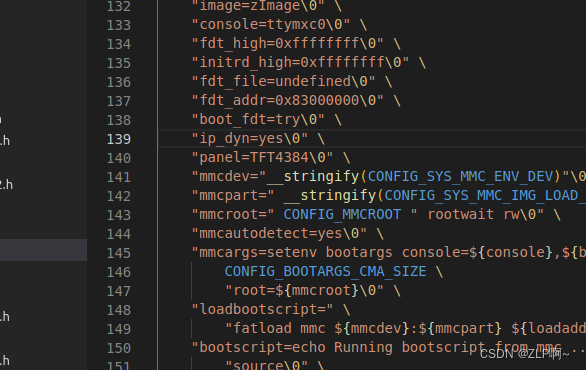Place cursor in "fdt_file=undefined\0" string
This screenshot has height=370, width=586.
pyautogui.click(x=283, y=81)
